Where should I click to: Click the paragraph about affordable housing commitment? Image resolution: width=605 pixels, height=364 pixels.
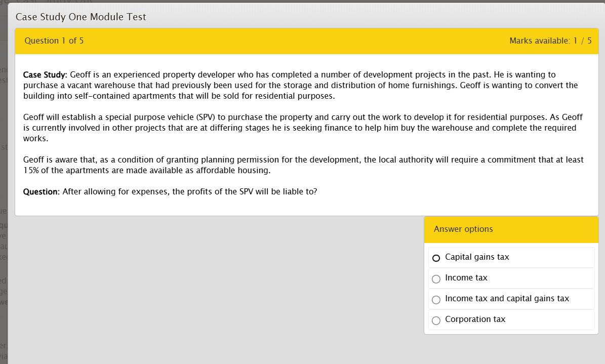click(x=303, y=165)
